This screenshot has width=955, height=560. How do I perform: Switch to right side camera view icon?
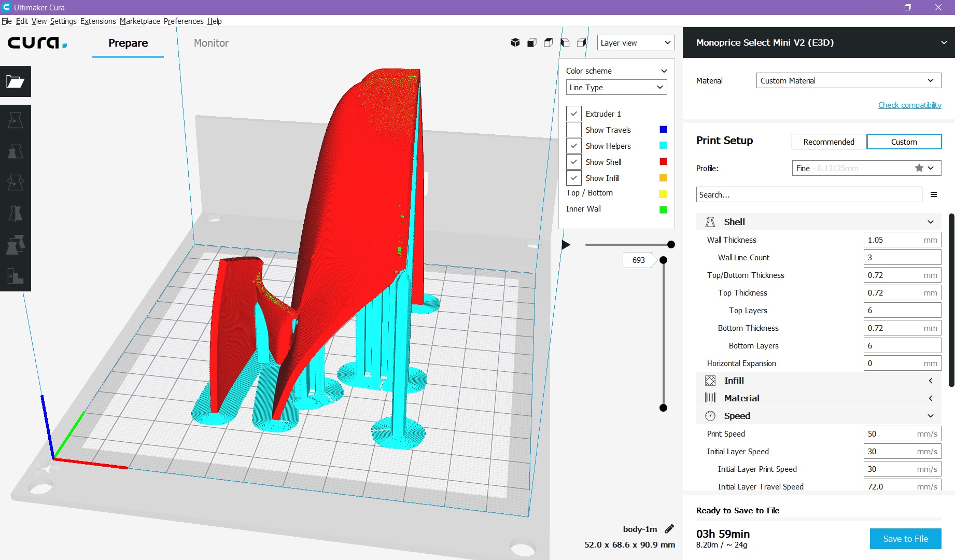[x=582, y=43]
